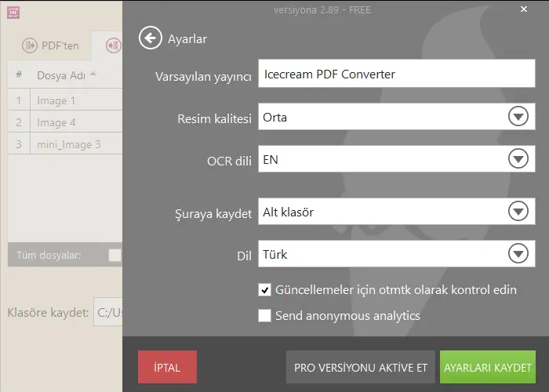Click the # column header

coord(19,74)
